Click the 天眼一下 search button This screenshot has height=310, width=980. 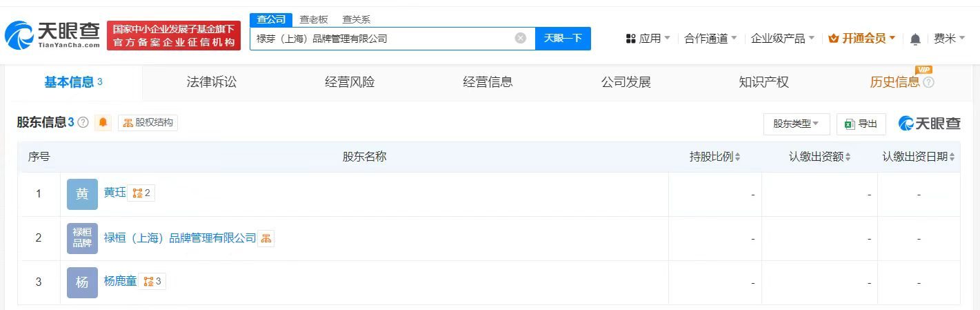coord(563,38)
